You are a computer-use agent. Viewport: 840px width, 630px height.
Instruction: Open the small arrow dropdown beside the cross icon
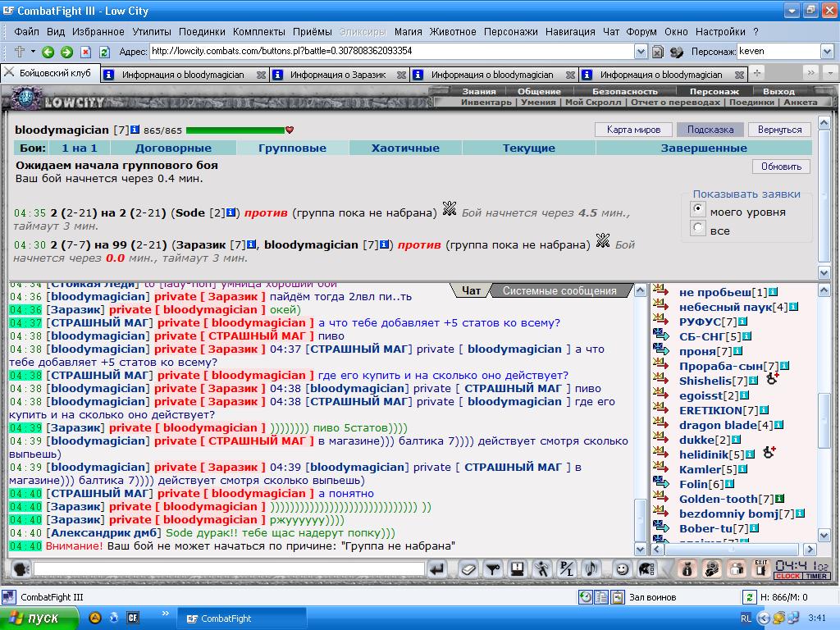(x=33, y=52)
